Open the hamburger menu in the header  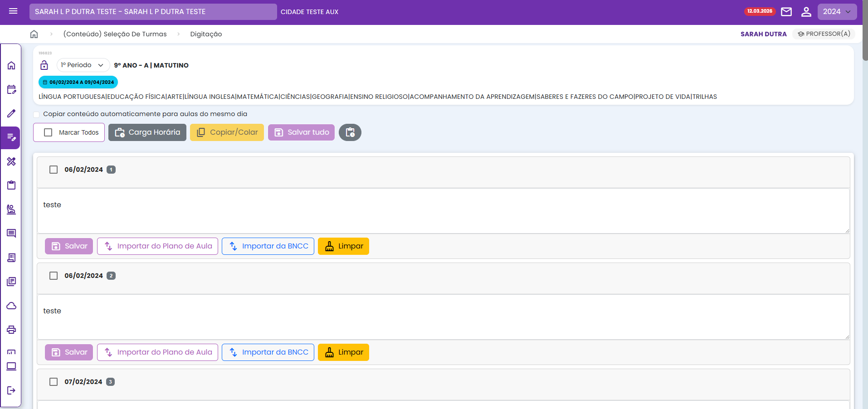tap(13, 11)
